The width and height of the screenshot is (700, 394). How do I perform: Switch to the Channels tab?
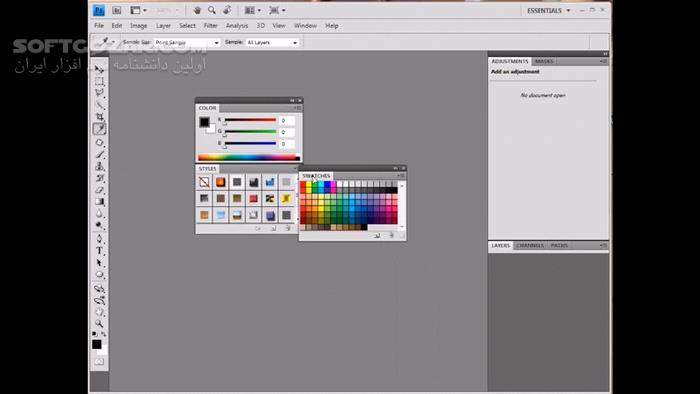(x=530, y=245)
